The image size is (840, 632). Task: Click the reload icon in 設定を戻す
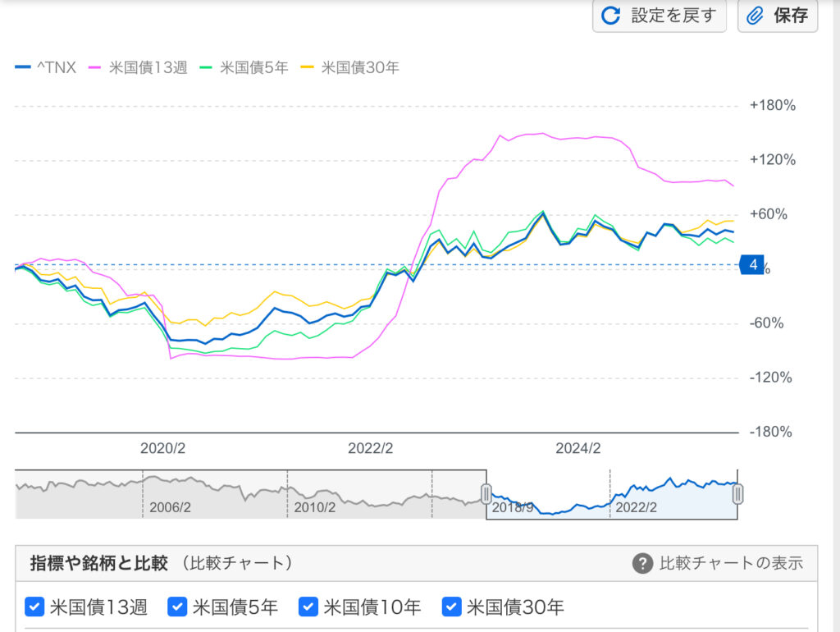coord(610,15)
